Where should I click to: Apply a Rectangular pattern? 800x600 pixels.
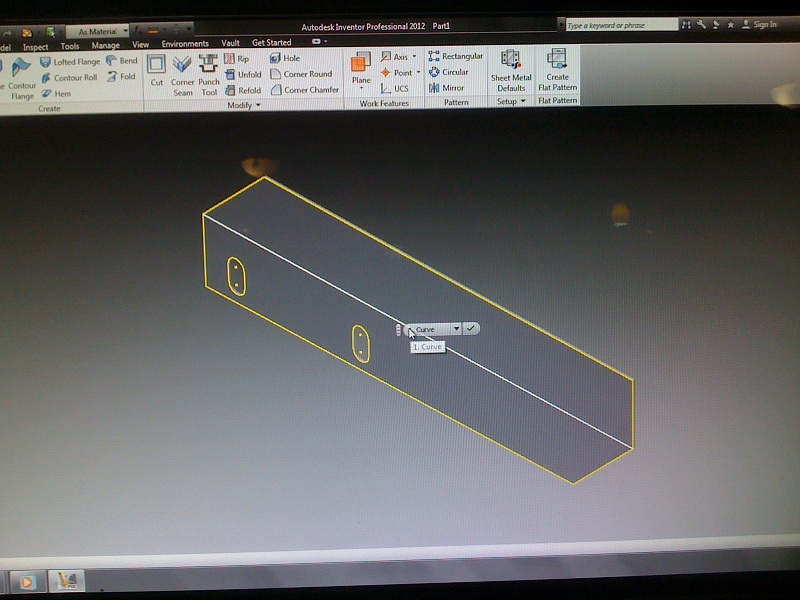pos(456,56)
